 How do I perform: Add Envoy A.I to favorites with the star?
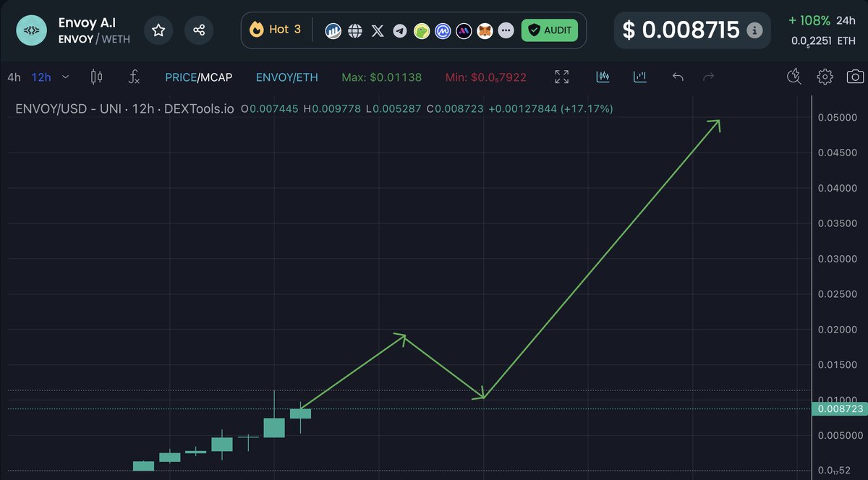coord(158,30)
